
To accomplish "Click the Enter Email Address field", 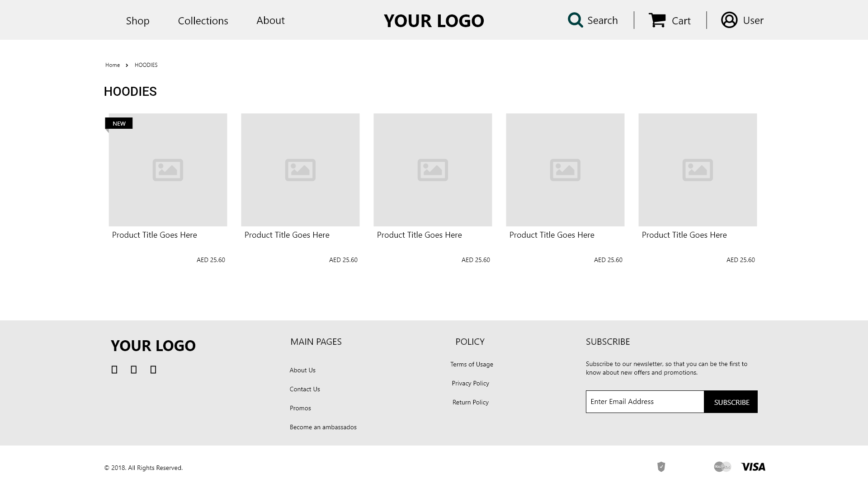I will [645, 401].
